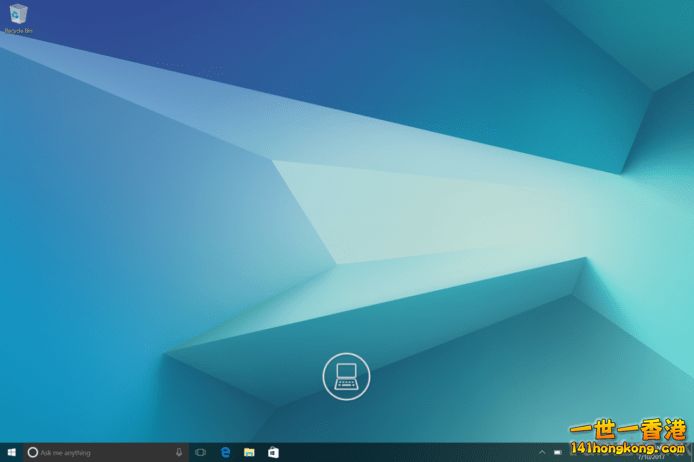Launch Microsoft Edge from the taskbar
Image resolution: width=694 pixels, height=462 pixels.
point(225,452)
